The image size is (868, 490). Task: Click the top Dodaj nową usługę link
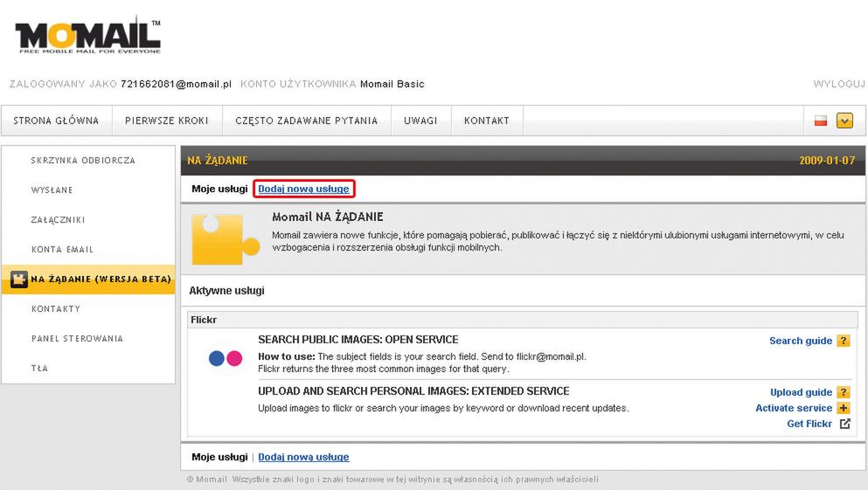[x=303, y=189]
